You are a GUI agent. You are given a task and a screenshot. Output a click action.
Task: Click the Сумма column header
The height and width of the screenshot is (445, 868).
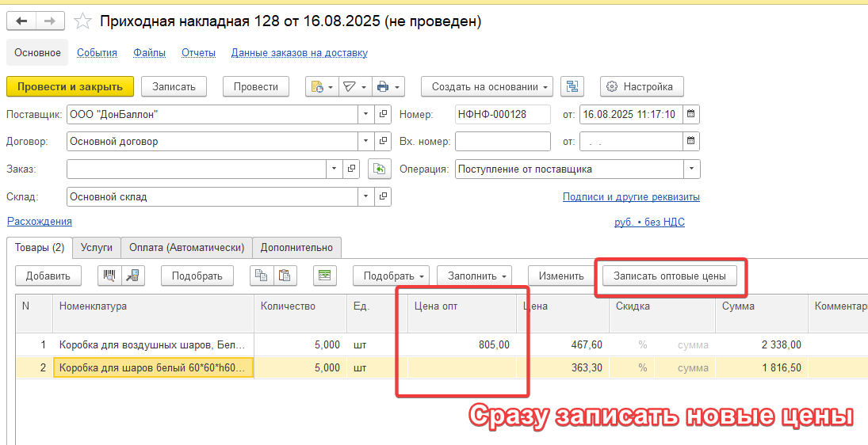coord(762,314)
